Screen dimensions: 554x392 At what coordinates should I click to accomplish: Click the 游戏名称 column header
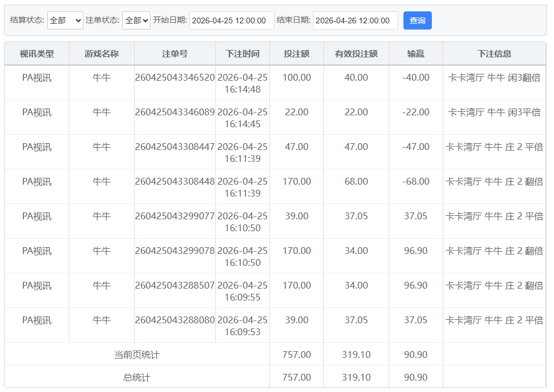point(102,54)
